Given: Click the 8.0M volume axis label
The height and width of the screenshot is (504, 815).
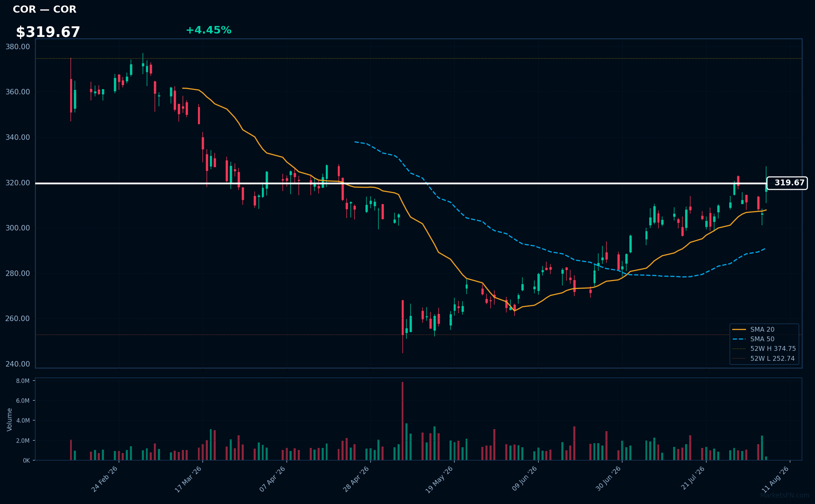Looking at the screenshot, I should (x=23, y=381).
